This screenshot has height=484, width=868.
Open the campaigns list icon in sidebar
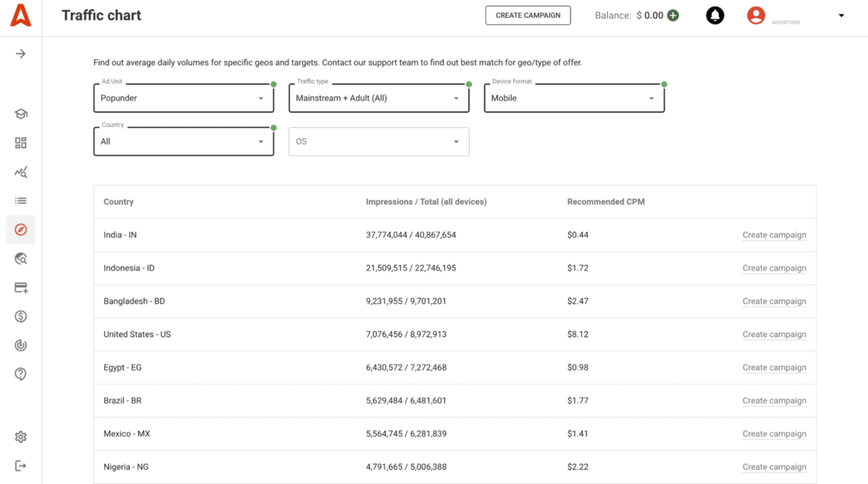[20, 200]
